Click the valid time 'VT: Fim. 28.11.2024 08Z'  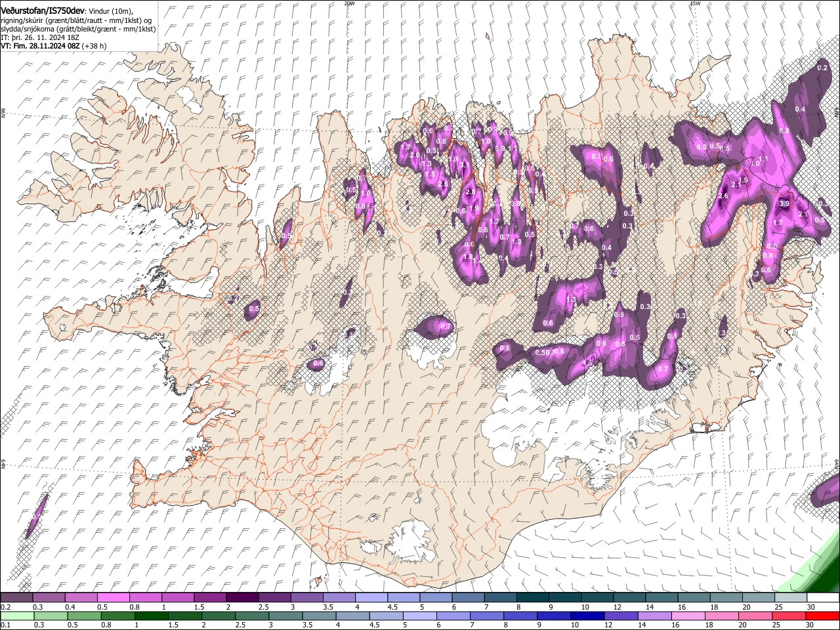(x=41, y=46)
